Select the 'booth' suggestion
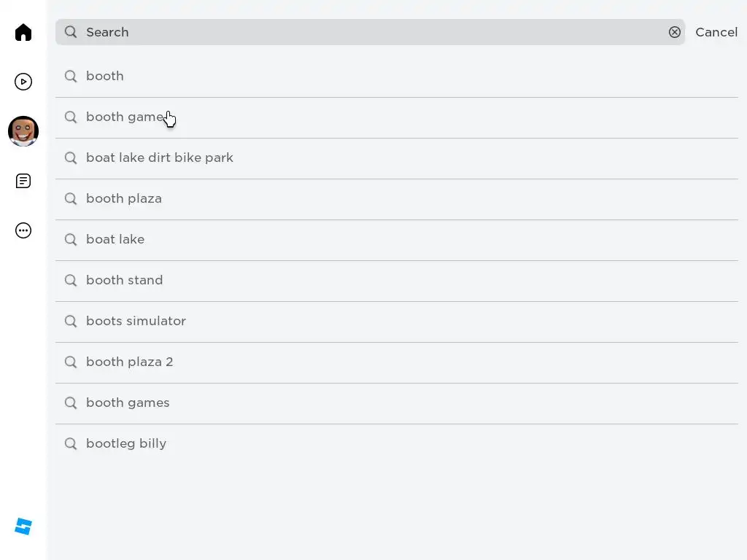Image resolution: width=747 pixels, height=560 pixels. coord(105,76)
